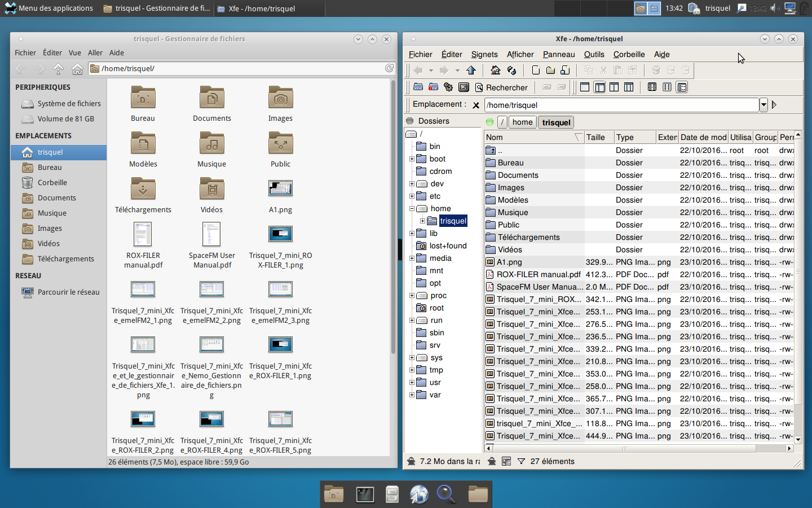Viewport: 812px width, 508px height.
Task: Refresh panels with the Xfe refresh icon
Action: point(511,70)
